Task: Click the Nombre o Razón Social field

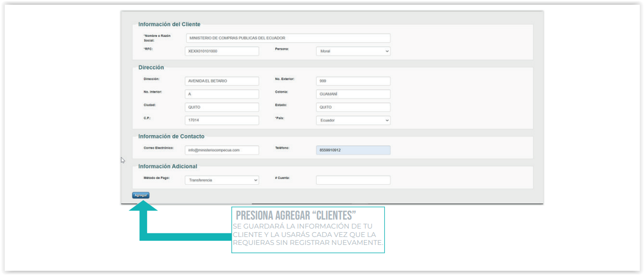Action: pos(288,38)
